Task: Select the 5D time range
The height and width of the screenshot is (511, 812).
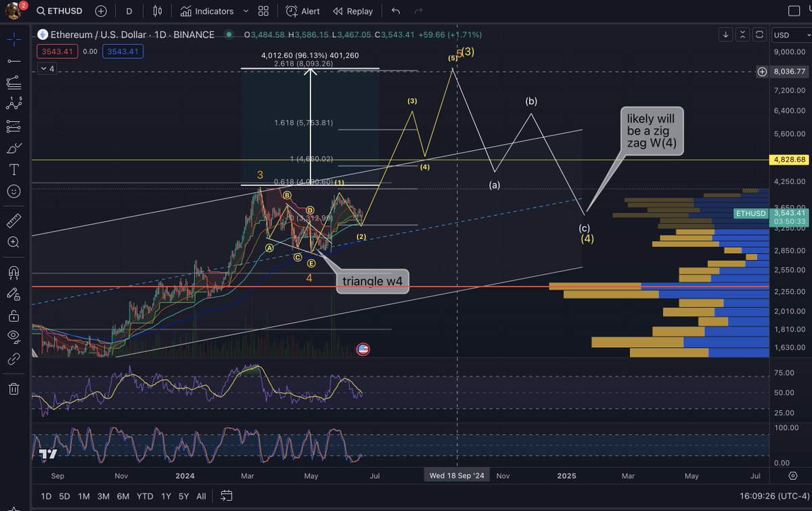Action: point(64,496)
